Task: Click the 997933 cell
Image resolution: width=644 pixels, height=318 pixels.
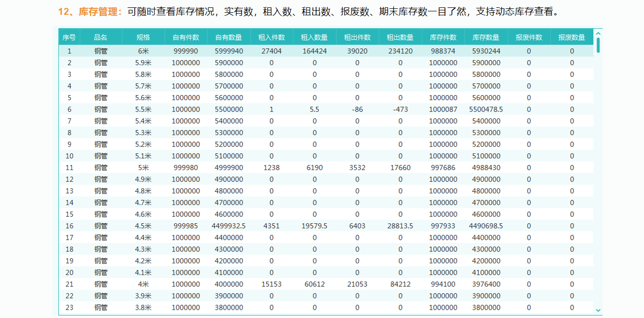Action: coord(443,226)
